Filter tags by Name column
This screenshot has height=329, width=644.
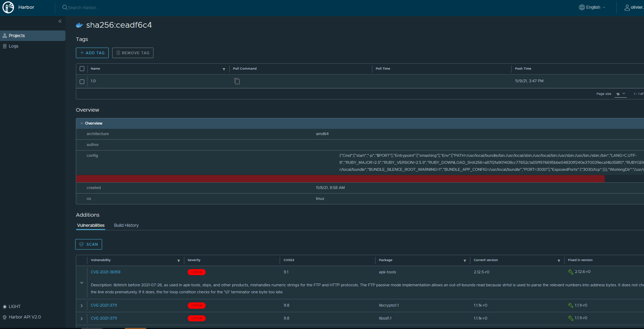pyautogui.click(x=224, y=69)
